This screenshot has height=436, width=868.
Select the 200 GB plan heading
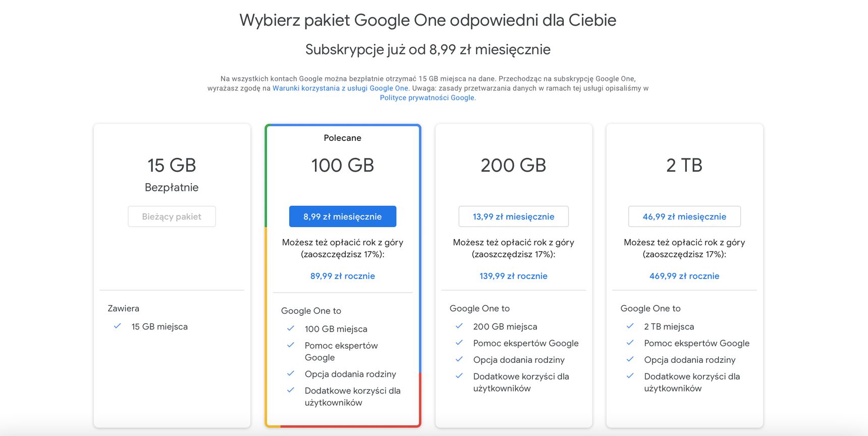513,166
